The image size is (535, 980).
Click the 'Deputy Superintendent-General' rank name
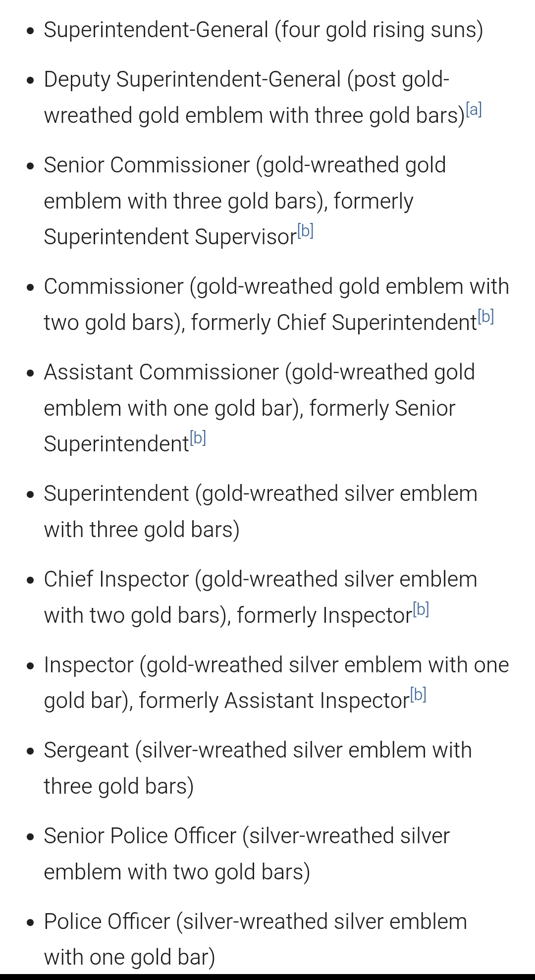(192, 79)
